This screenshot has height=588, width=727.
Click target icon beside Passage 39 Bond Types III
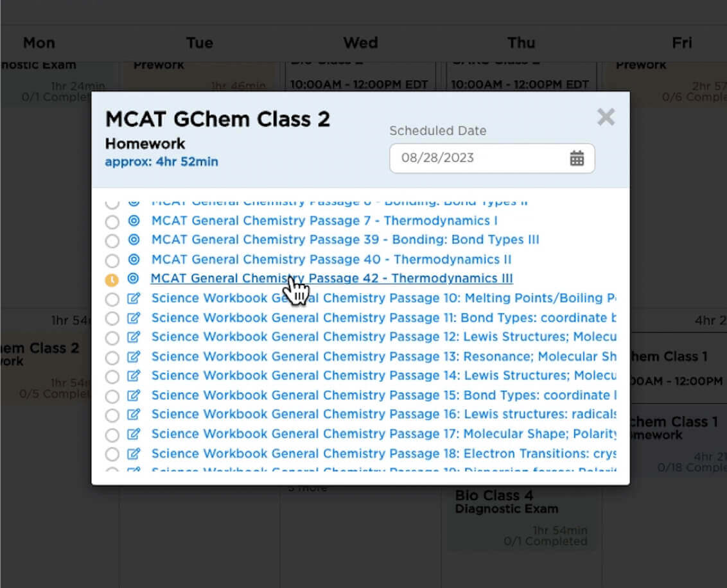click(134, 240)
